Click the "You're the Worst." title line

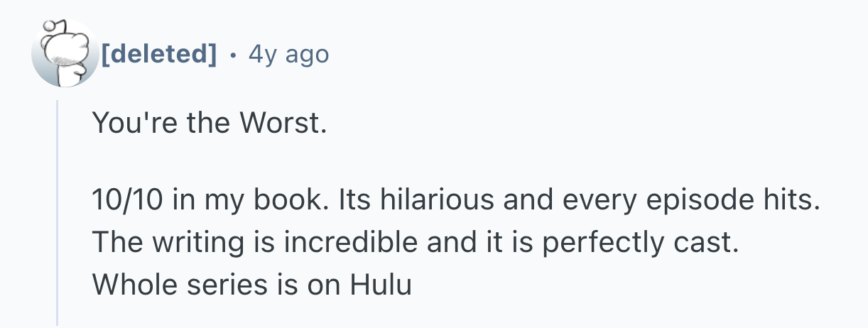[x=210, y=124]
